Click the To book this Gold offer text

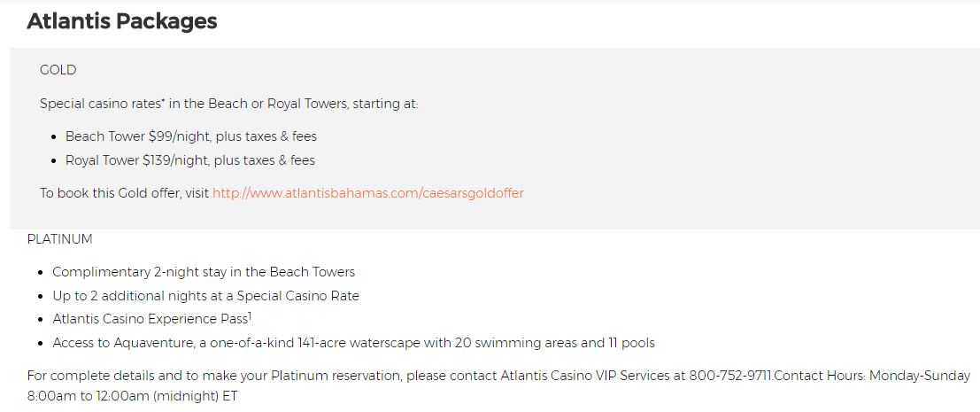(x=124, y=193)
